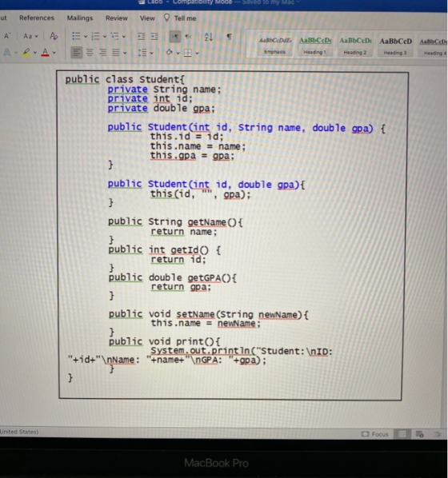The width and height of the screenshot is (448, 478).
Task: Toggle right-to-left text direction
Action: tap(189, 37)
